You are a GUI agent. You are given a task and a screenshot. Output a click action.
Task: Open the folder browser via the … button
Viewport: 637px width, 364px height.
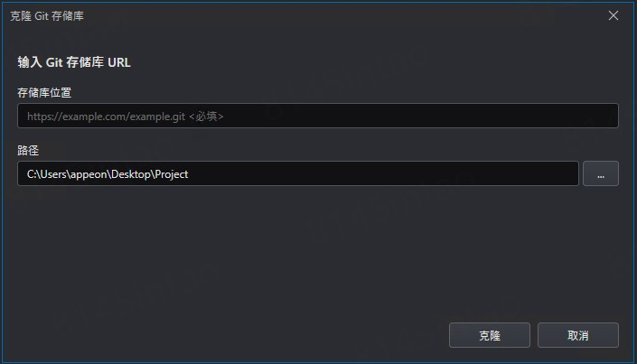[x=601, y=173]
